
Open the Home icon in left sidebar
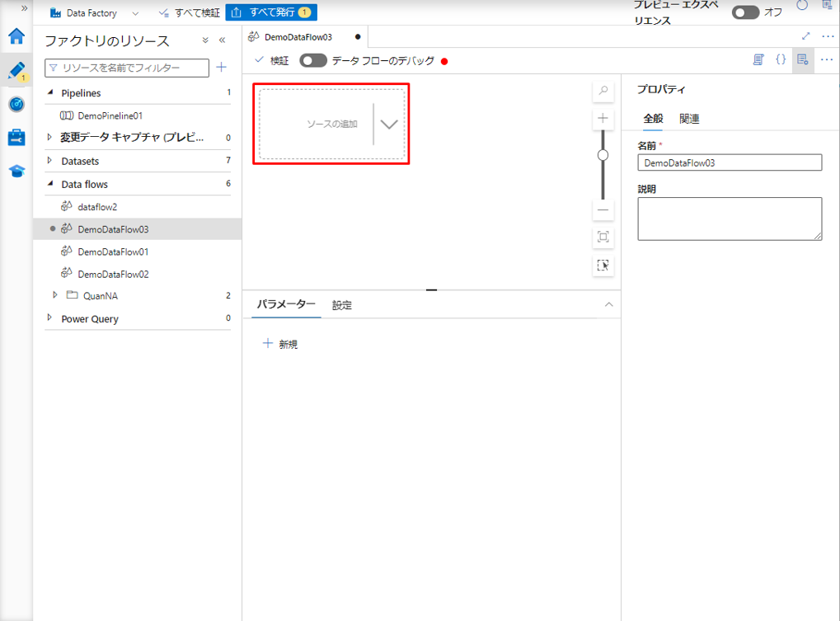point(16,36)
